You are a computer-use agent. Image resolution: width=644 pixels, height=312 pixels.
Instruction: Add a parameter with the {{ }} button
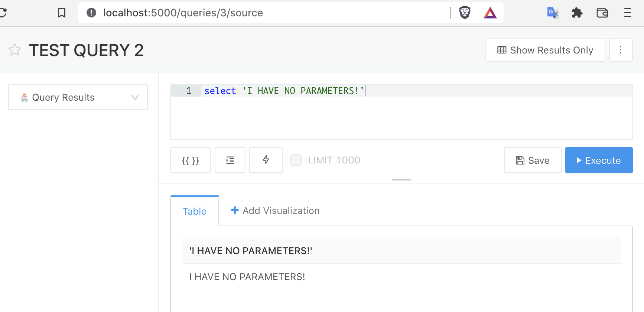(x=191, y=160)
